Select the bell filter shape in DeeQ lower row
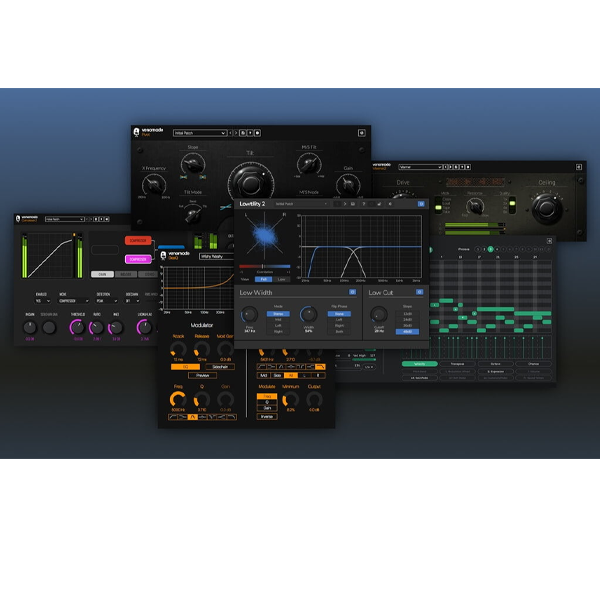 (192, 417)
